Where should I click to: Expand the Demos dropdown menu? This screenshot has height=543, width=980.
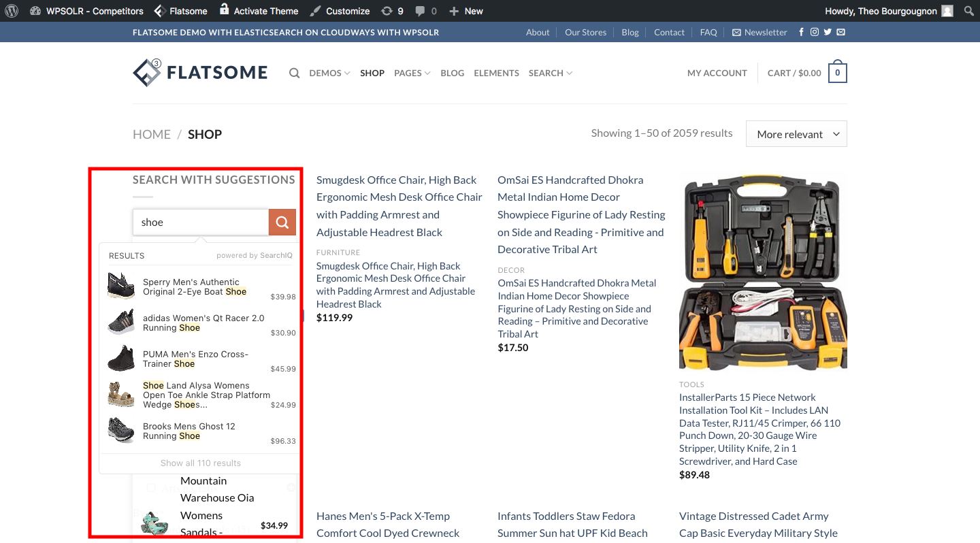(329, 73)
